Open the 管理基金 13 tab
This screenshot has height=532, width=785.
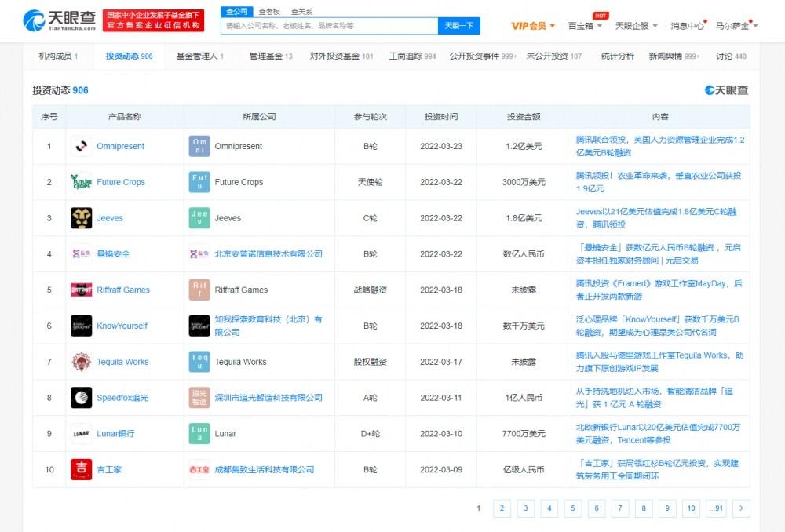pos(271,56)
